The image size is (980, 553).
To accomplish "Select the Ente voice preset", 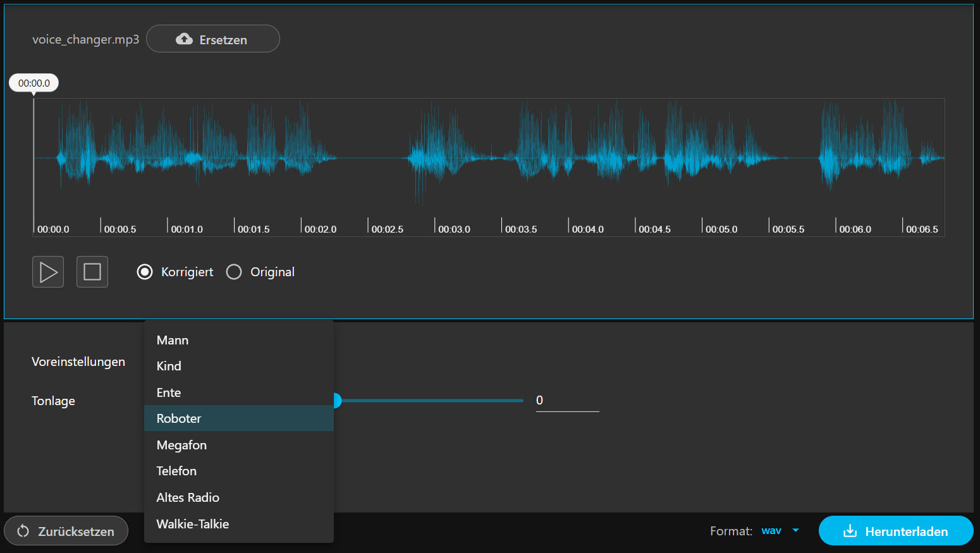I will [x=169, y=392].
